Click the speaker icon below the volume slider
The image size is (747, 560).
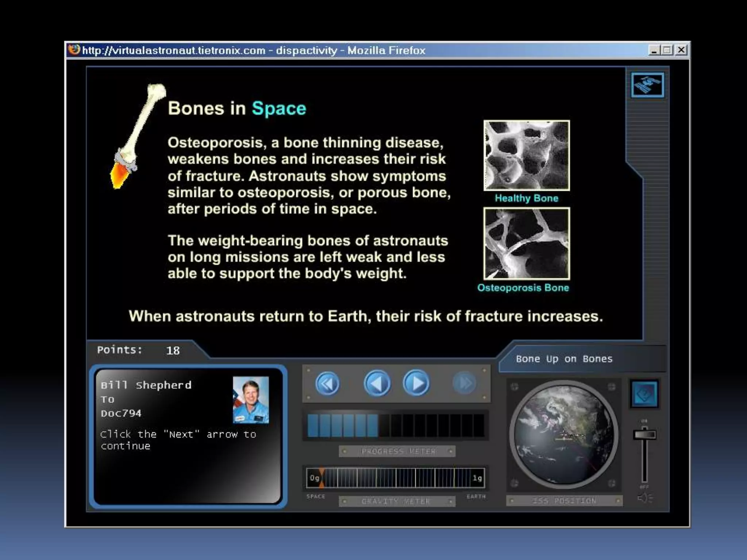point(645,498)
